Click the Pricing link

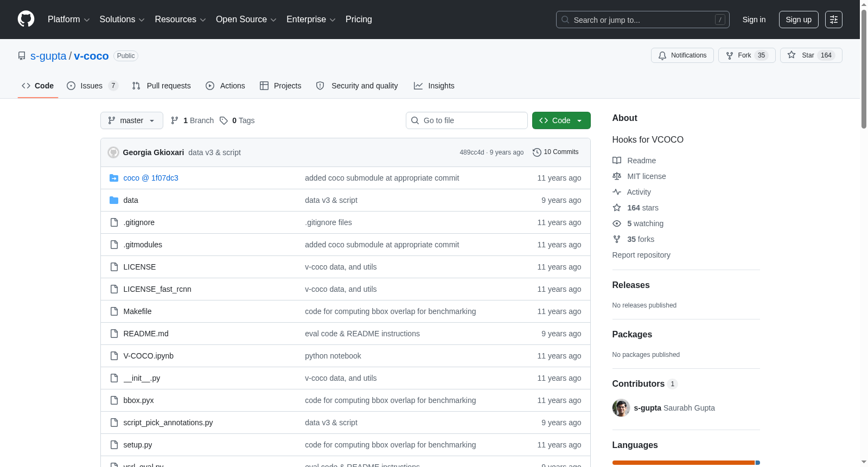(359, 20)
